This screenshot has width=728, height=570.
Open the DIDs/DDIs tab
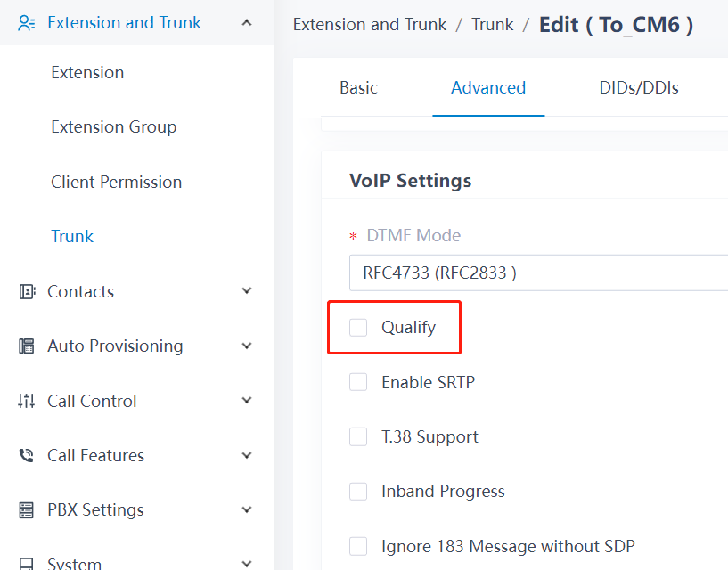[639, 88]
